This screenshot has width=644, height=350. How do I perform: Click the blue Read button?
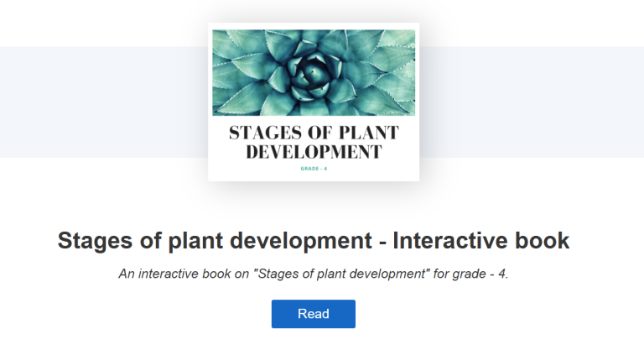[x=314, y=314]
